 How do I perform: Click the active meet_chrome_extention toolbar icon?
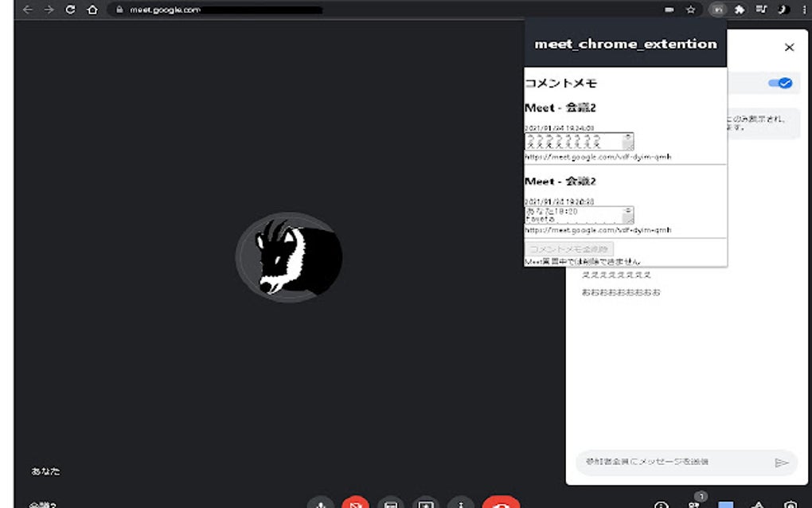point(718,10)
